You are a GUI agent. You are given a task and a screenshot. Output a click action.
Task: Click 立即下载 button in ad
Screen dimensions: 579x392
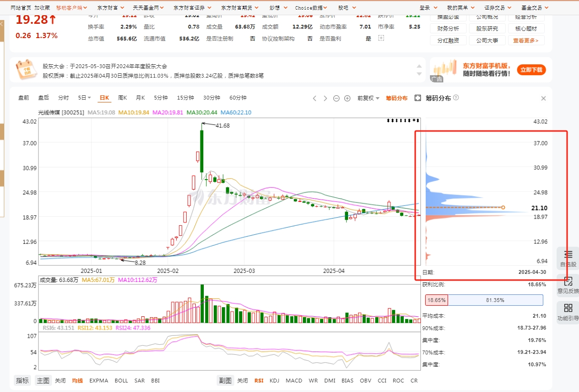(x=531, y=70)
